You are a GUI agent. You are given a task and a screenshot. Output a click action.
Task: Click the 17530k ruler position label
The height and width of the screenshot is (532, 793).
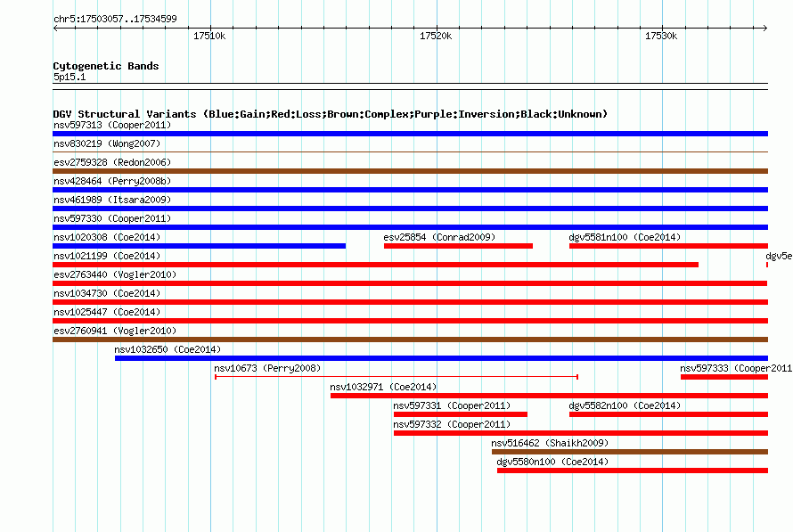(661, 36)
